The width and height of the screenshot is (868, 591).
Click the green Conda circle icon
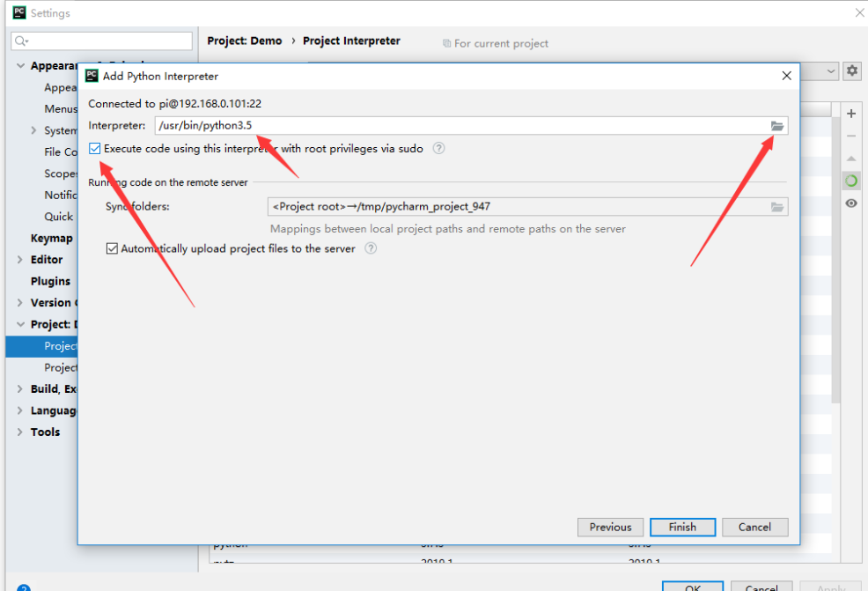click(x=851, y=181)
